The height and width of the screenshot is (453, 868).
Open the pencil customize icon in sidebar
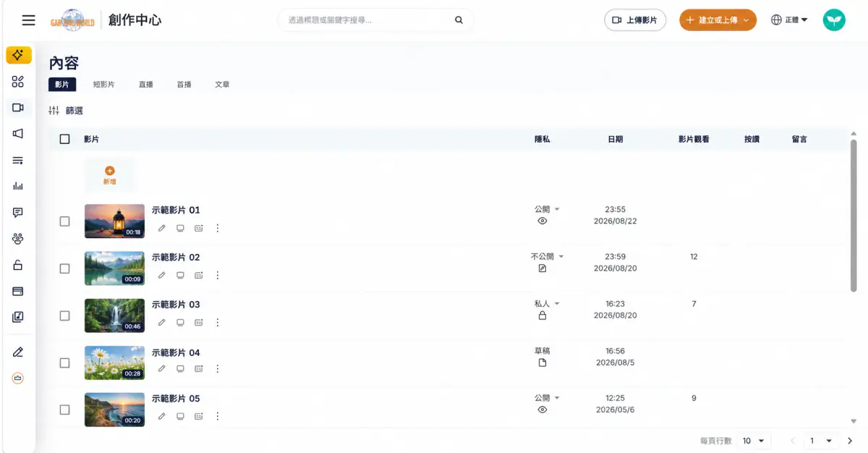(18, 352)
